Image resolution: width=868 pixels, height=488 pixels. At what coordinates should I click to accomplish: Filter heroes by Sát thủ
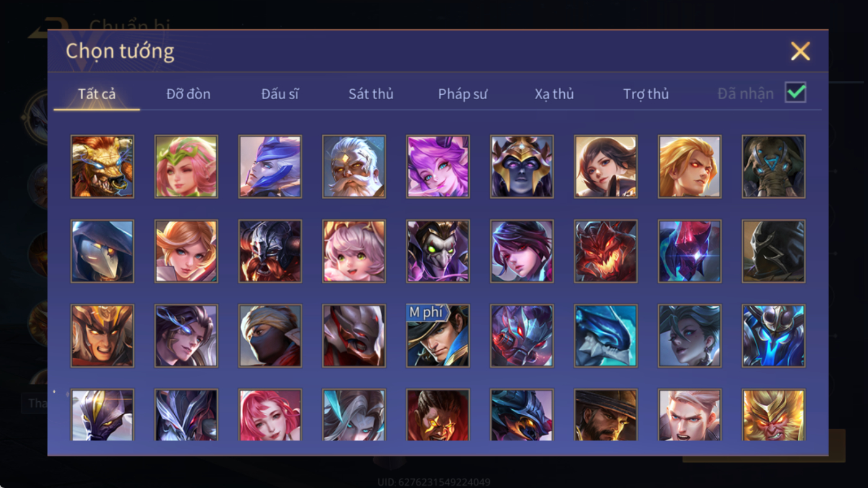click(x=371, y=94)
